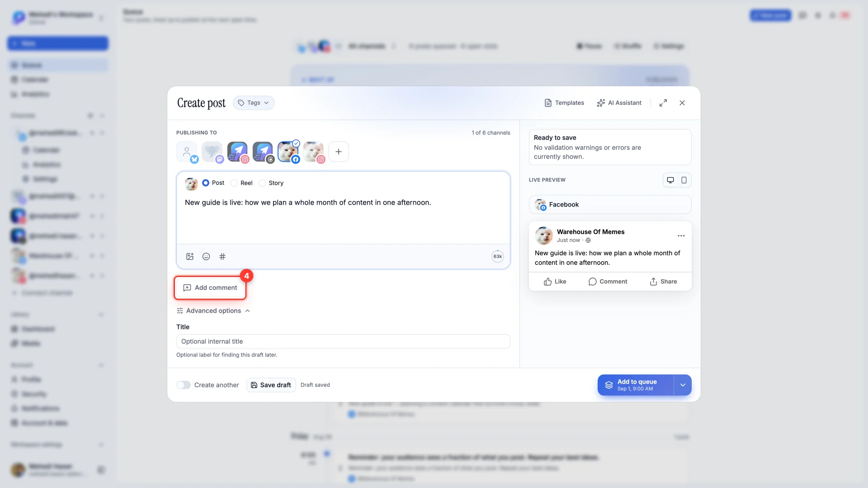
Task: Select the Bluesky channel avatar
Action: (x=187, y=152)
